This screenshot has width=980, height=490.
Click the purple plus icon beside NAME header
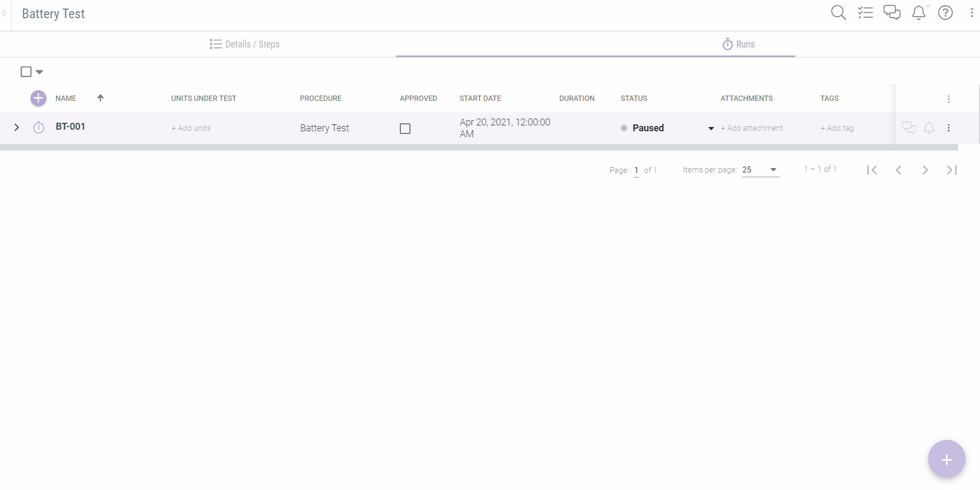tap(38, 98)
